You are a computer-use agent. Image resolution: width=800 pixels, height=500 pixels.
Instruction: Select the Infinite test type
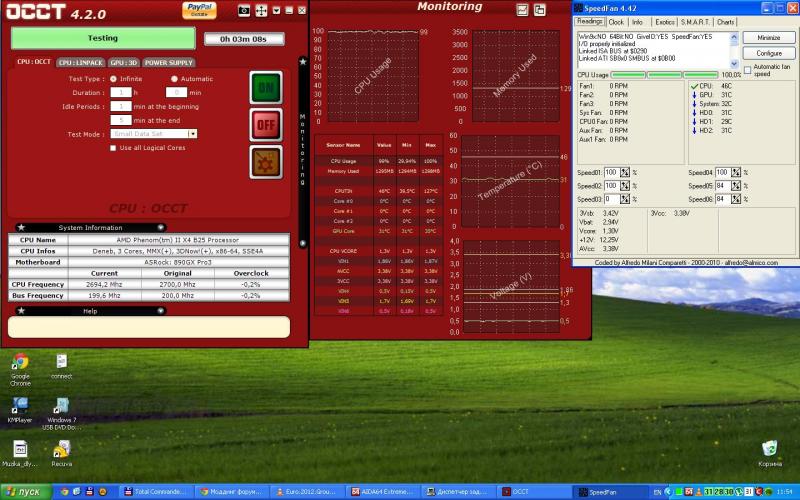[x=113, y=79]
